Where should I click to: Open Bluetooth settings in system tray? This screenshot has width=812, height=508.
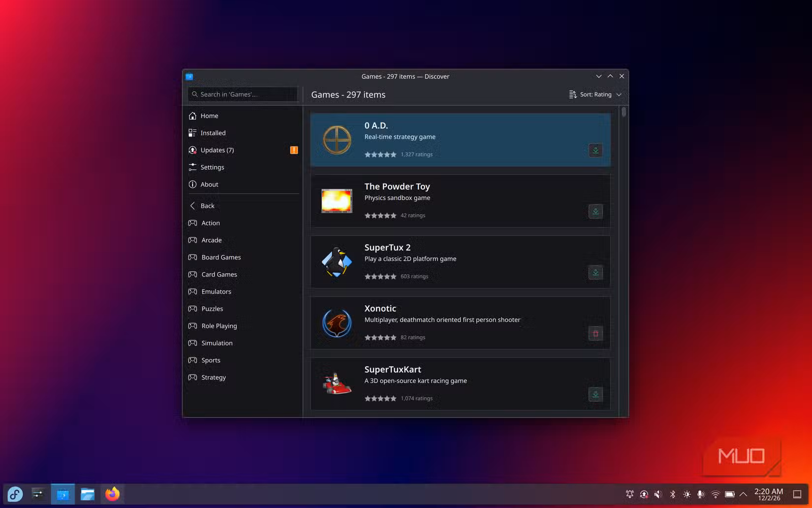pos(672,494)
